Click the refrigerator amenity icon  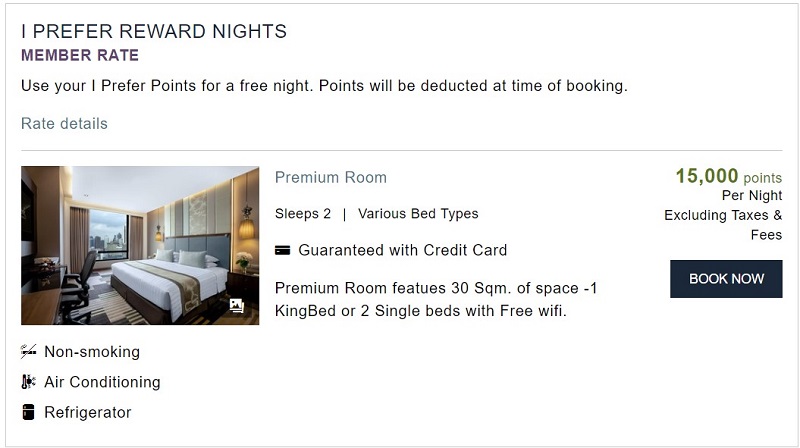29,412
